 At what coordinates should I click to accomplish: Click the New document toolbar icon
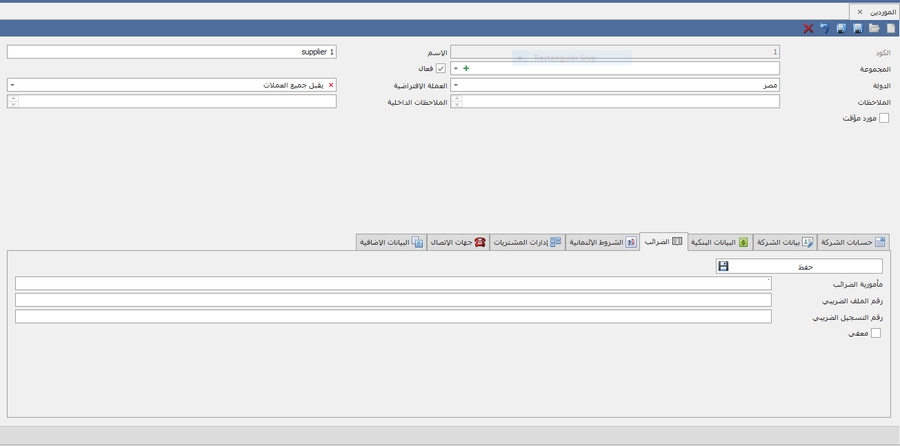pos(891,29)
